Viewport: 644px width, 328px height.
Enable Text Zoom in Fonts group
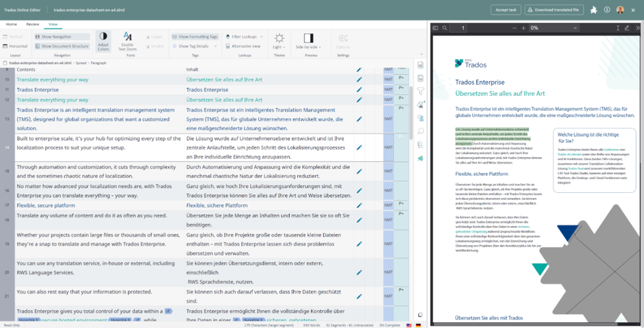point(127,40)
